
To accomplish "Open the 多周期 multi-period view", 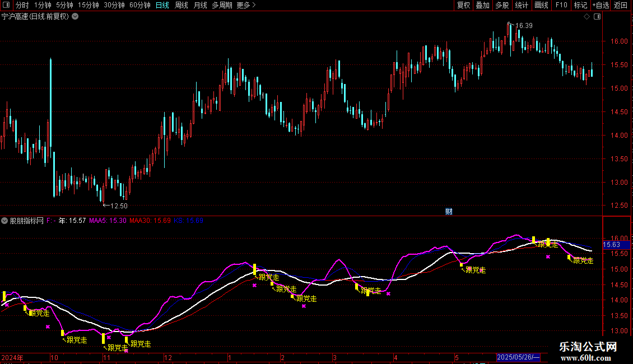I will pyautogui.click(x=222, y=5).
